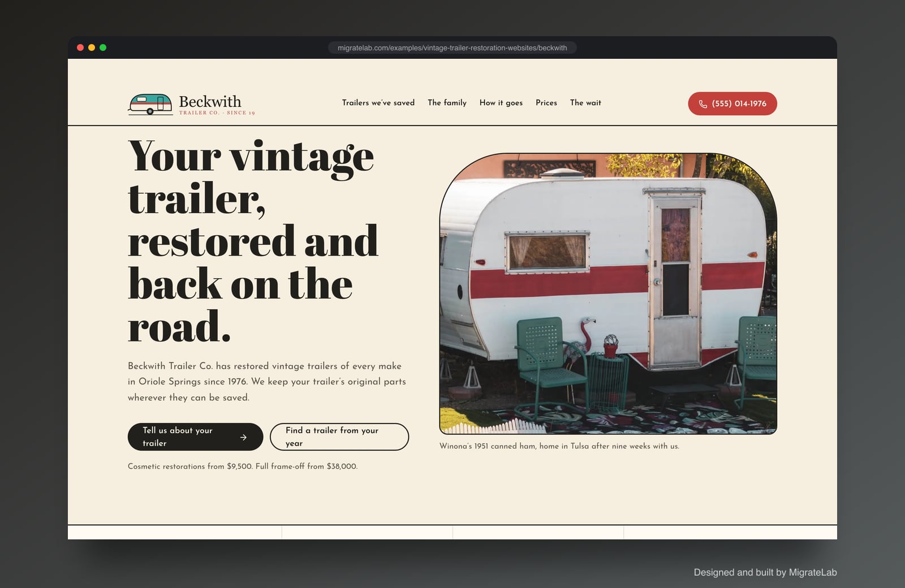
Task: Close the window with the red button
Action: [x=80, y=47]
